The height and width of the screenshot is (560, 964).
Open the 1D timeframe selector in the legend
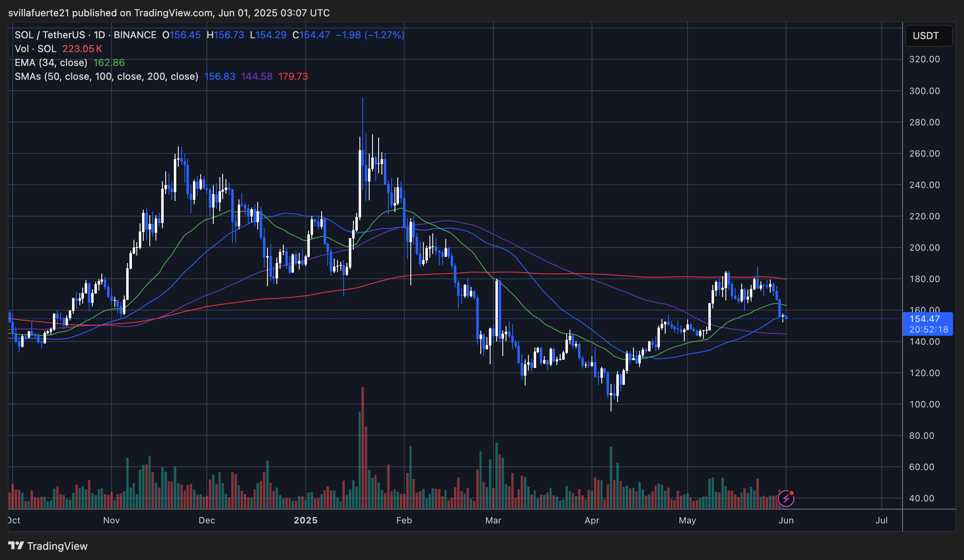(x=99, y=35)
